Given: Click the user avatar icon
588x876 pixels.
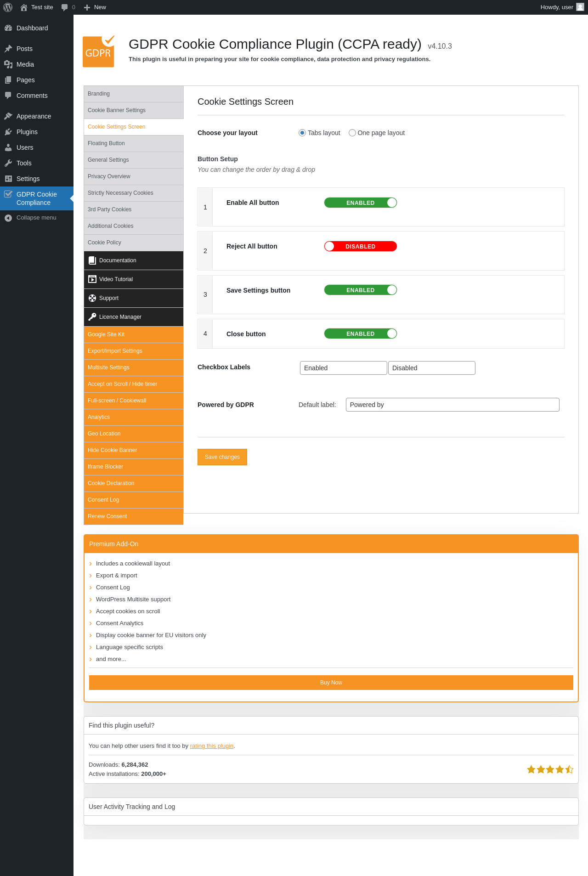Looking at the screenshot, I should pos(580,7).
